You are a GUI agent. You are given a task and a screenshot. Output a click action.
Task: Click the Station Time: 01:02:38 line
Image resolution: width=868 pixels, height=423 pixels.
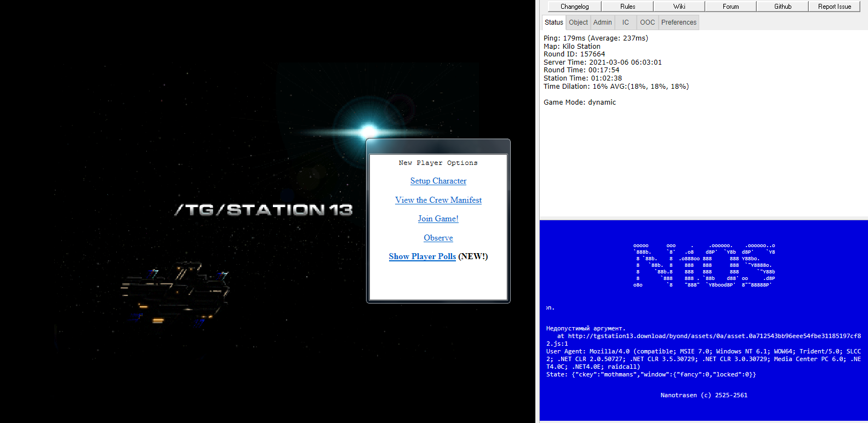pyautogui.click(x=583, y=78)
